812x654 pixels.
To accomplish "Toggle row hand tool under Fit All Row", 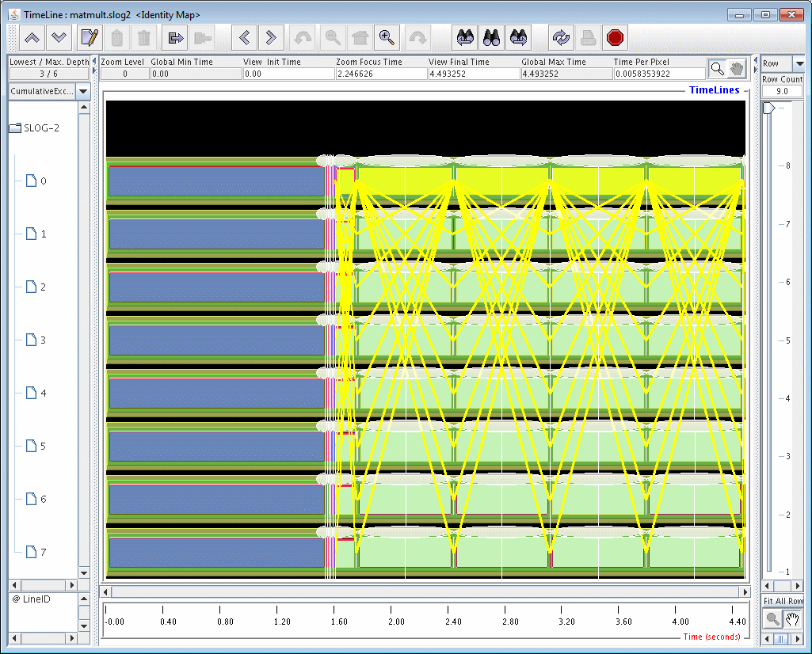I will pos(792,618).
